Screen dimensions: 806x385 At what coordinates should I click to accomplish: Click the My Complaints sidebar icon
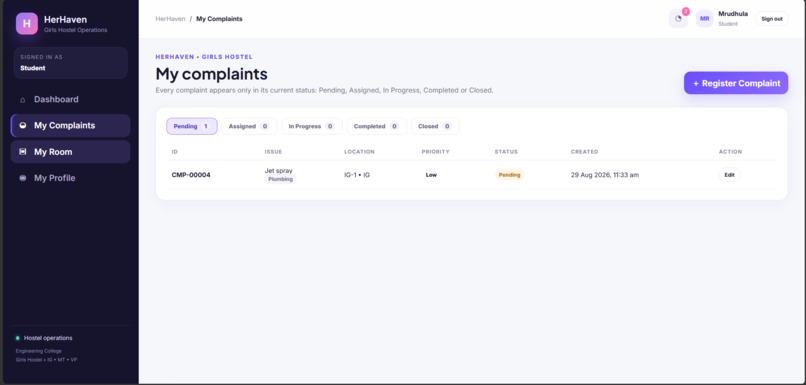click(x=23, y=125)
